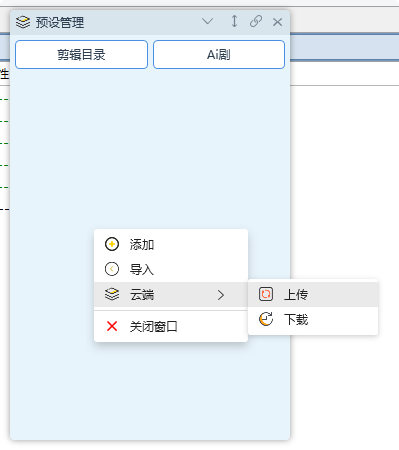This screenshot has height=450, width=399.
Task: Click the red X icon beside 关闭窗口
Action: click(112, 326)
